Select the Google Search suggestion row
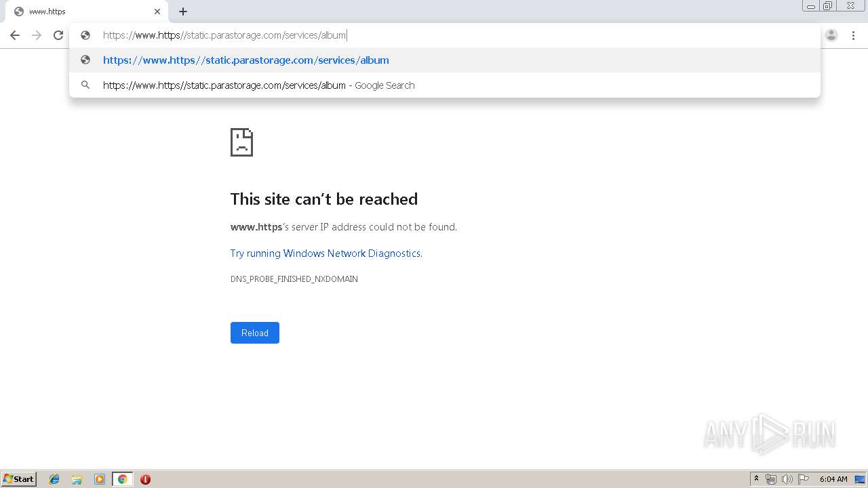The image size is (868, 488). pyautogui.click(x=445, y=85)
